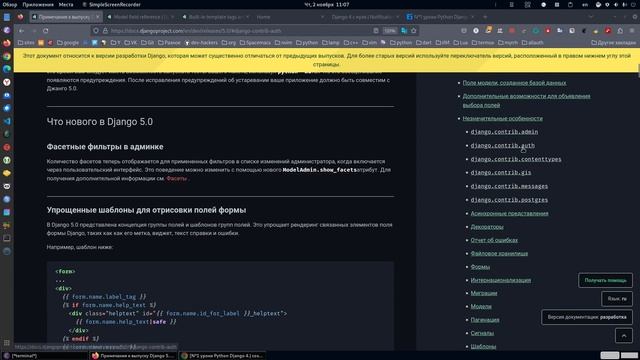Click the page translate icon in address bar

click(404, 31)
